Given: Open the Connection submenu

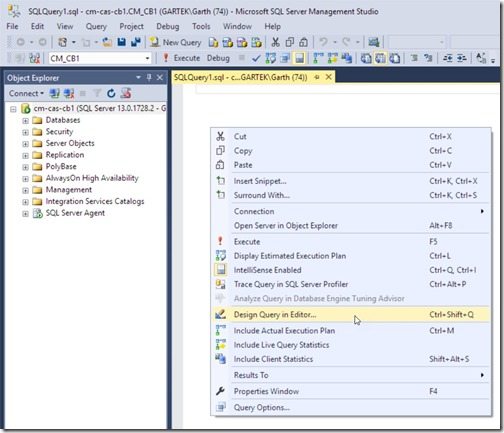Looking at the screenshot, I should [351, 211].
